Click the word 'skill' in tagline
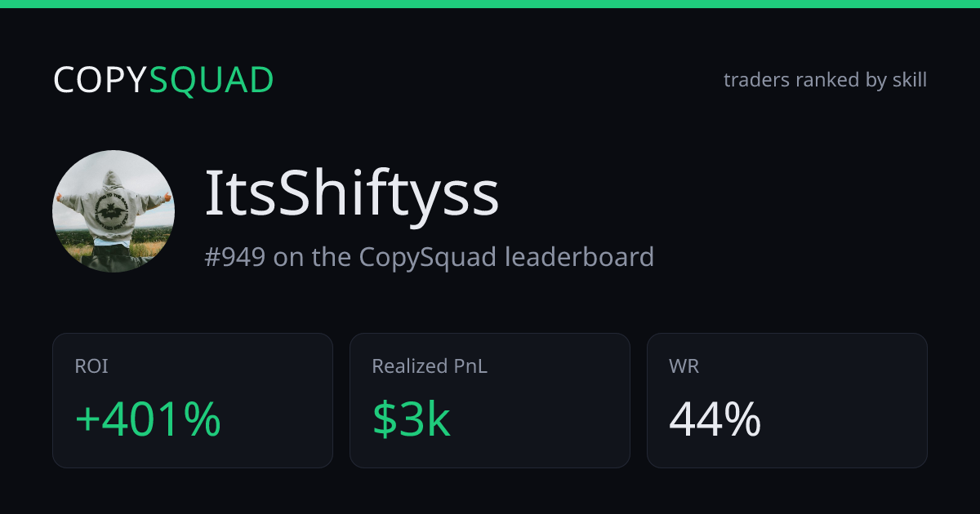Viewport: 980px width, 514px height. (x=910, y=80)
